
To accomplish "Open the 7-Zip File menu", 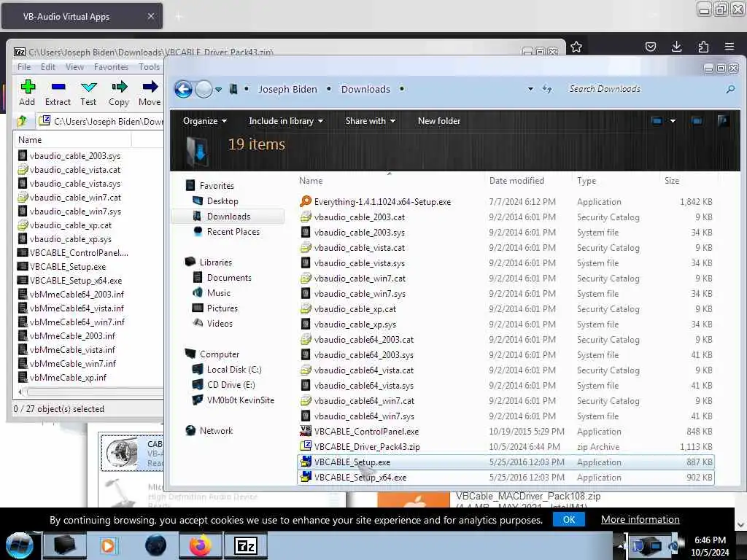I will (24, 67).
